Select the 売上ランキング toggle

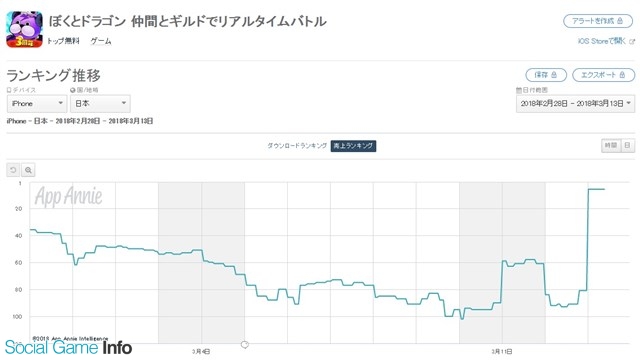point(353,146)
